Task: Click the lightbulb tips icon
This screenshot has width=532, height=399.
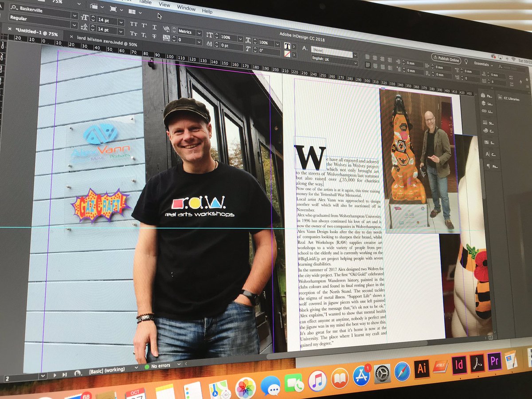Action: [466, 62]
